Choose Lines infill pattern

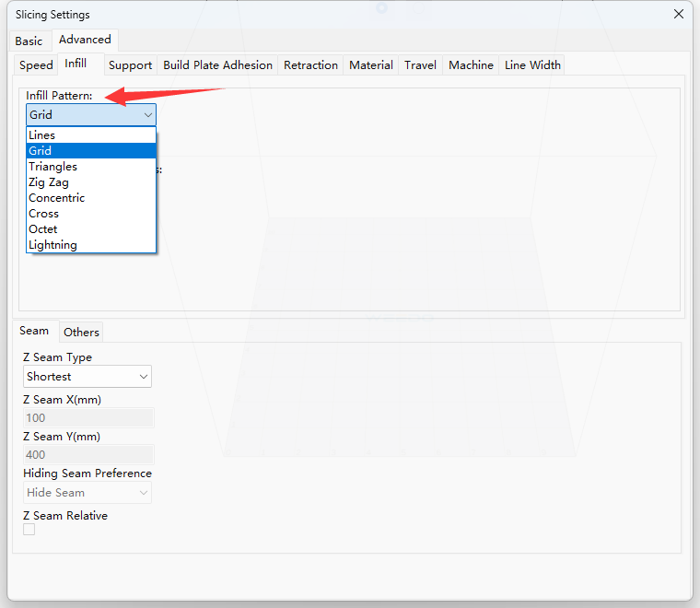42,135
